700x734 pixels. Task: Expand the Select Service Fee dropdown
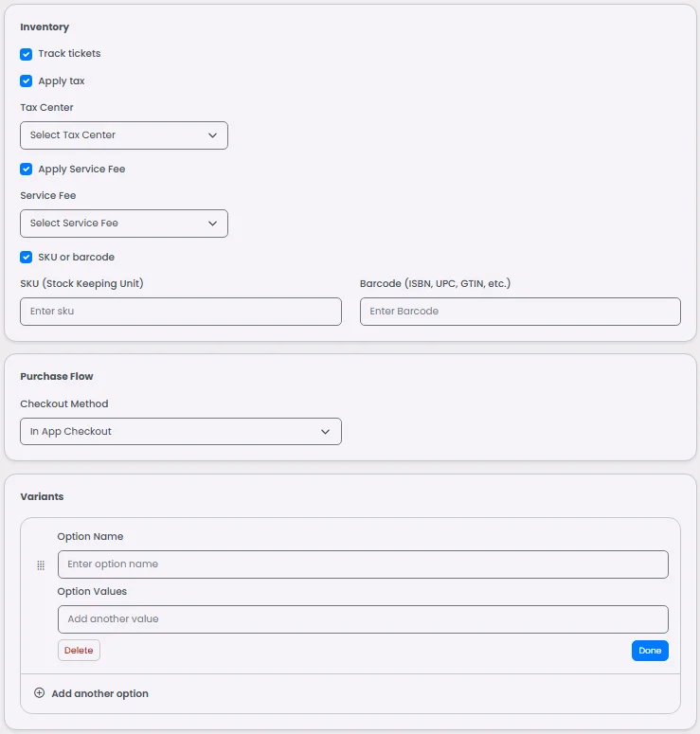tap(123, 224)
